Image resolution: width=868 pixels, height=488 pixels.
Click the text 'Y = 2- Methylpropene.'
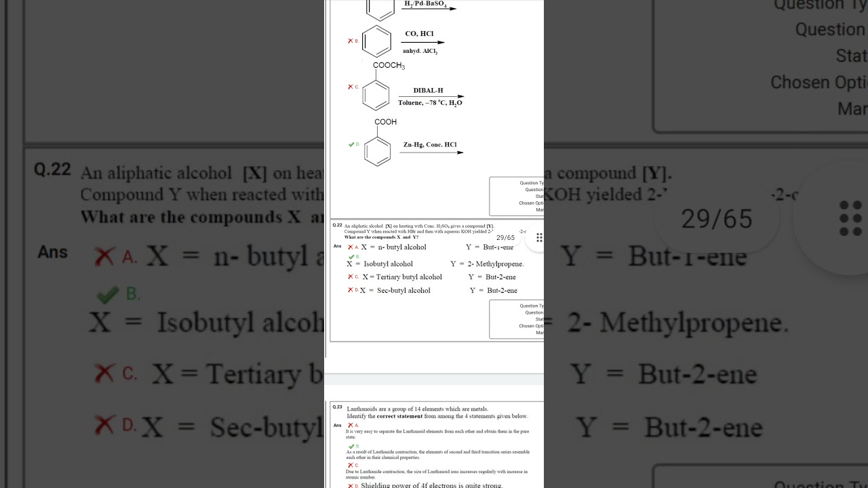(x=488, y=264)
